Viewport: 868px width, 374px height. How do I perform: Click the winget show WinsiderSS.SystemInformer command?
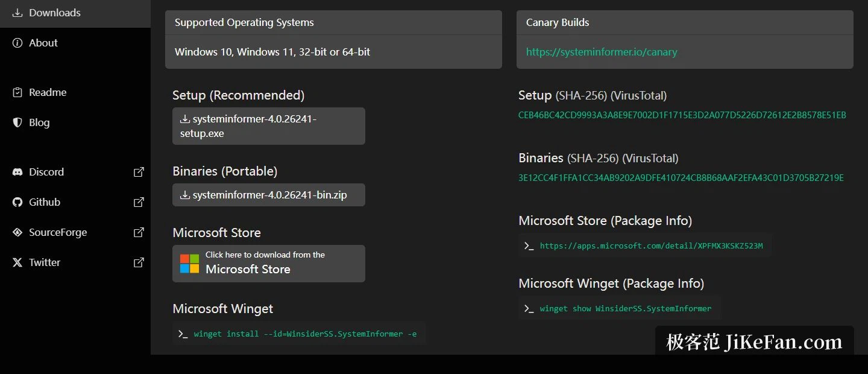pyautogui.click(x=626, y=308)
